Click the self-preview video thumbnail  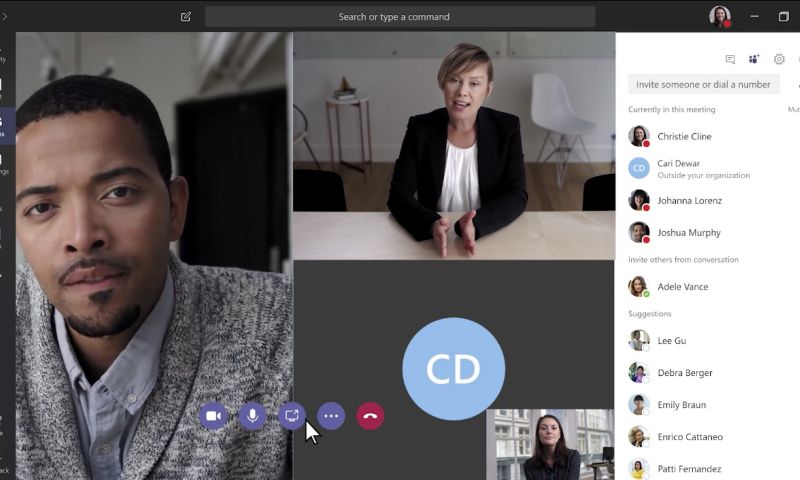(x=550, y=444)
